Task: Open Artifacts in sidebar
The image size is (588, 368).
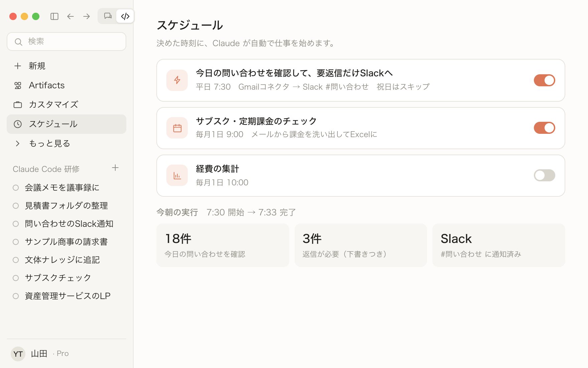Action: pyautogui.click(x=66, y=85)
